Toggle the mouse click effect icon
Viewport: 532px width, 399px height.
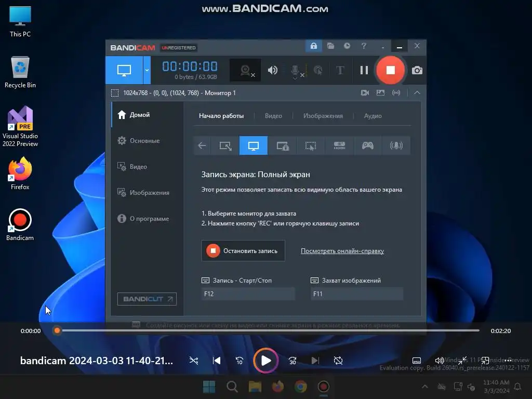pyautogui.click(x=318, y=70)
